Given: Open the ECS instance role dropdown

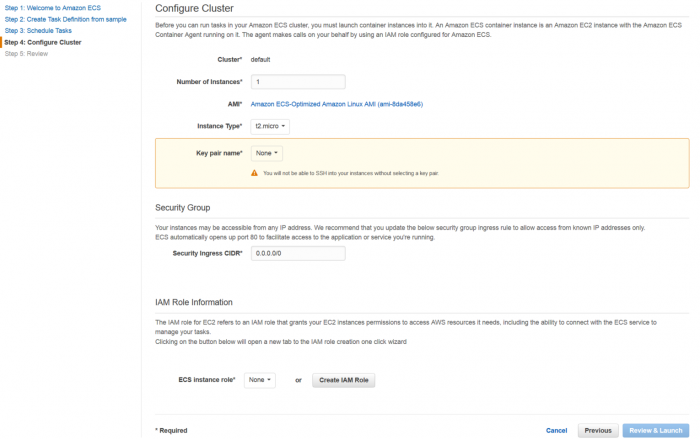Looking at the screenshot, I should tap(260, 380).
